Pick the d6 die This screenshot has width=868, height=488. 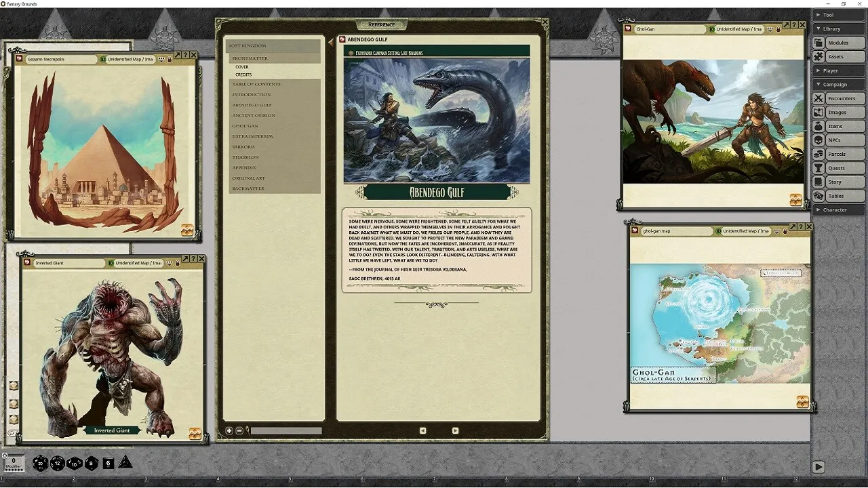[x=108, y=463]
